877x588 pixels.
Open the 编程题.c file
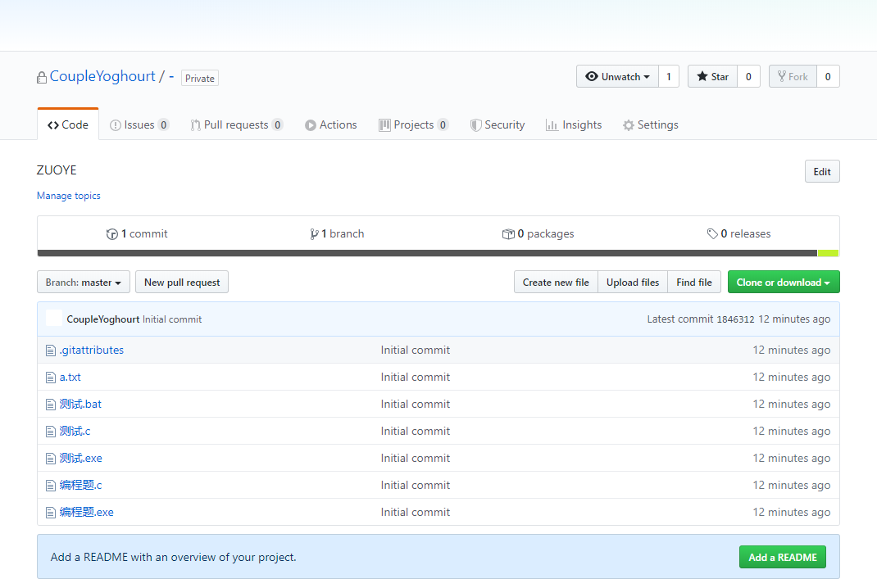click(x=81, y=485)
